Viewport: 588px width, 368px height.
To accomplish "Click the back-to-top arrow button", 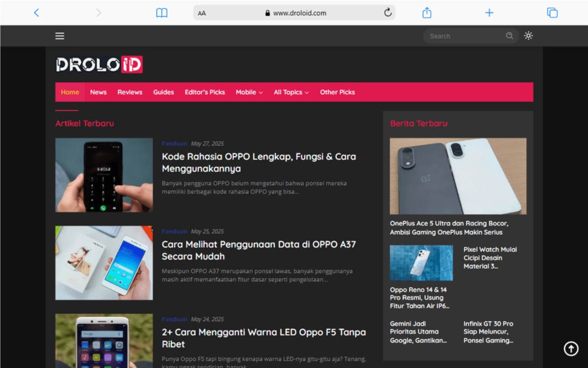I will tap(571, 349).
